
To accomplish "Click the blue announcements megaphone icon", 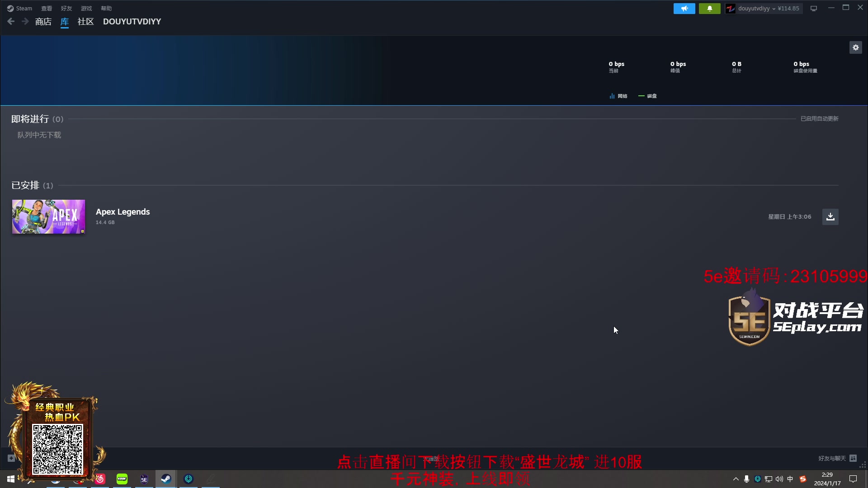I will click(684, 9).
